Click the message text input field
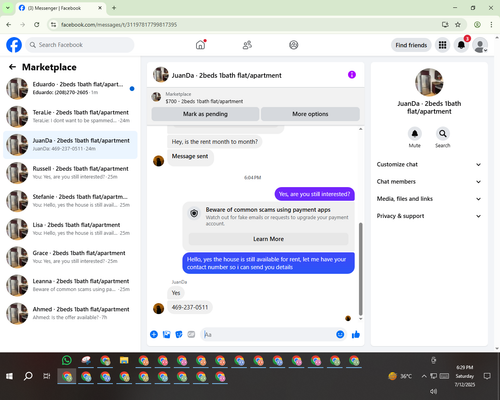This screenshot has width=500, height=400. tap(268, 334)
